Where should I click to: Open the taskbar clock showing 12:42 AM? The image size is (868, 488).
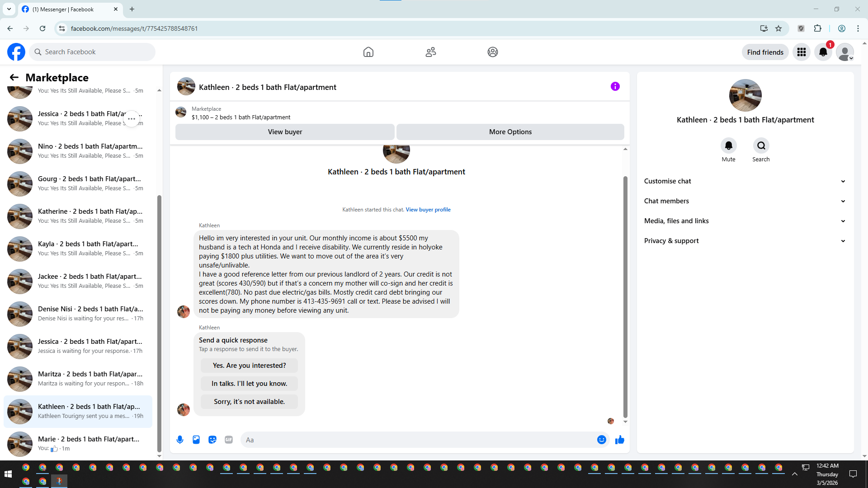coord(827,474)
